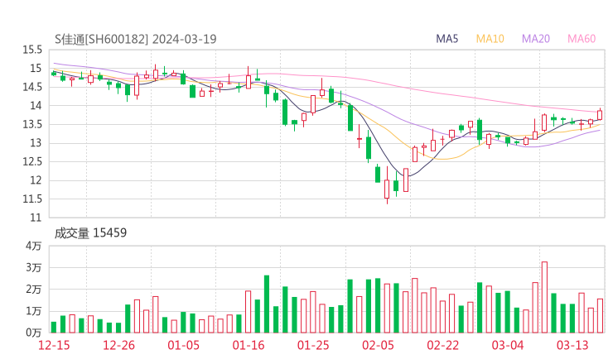This screenshot has width=613, height=364.
Task: Click the 01-25 date axis label
Action: (x=313, y=345)
